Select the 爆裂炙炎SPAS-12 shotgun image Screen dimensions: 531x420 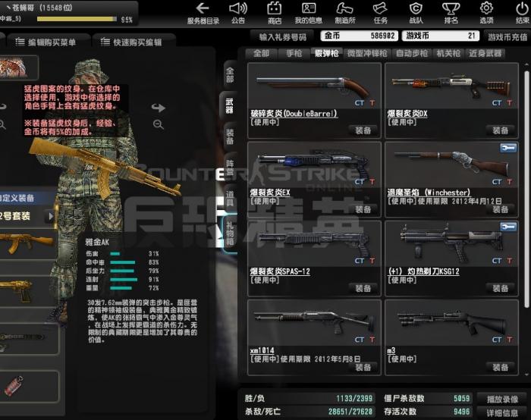[314, 243]
